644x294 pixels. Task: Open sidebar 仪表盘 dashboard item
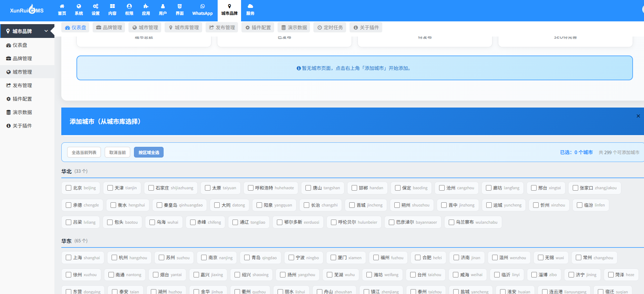27,45
